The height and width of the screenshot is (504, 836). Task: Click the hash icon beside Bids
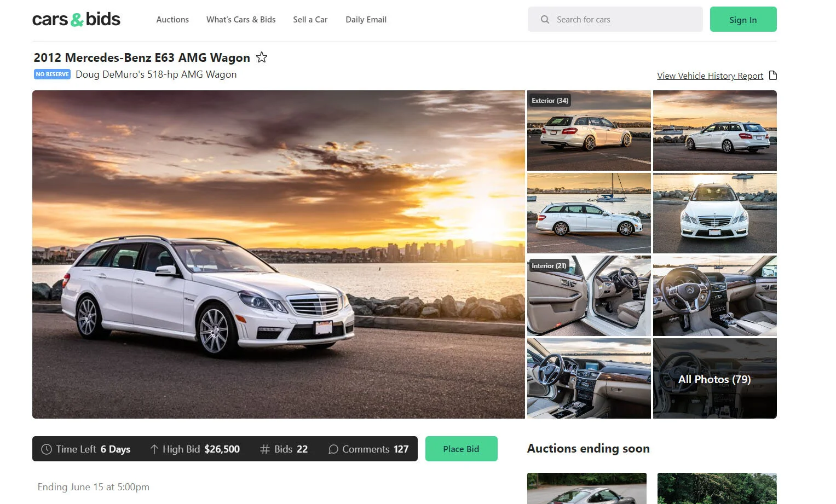(x=265, y=449)
